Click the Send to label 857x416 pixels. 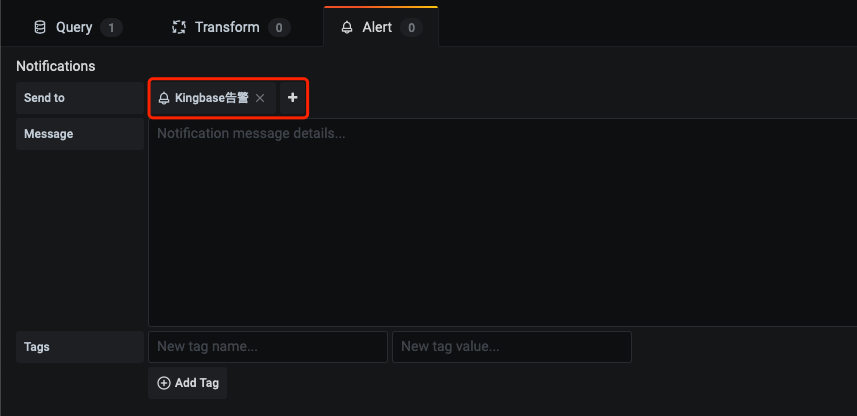pos(44,98)
